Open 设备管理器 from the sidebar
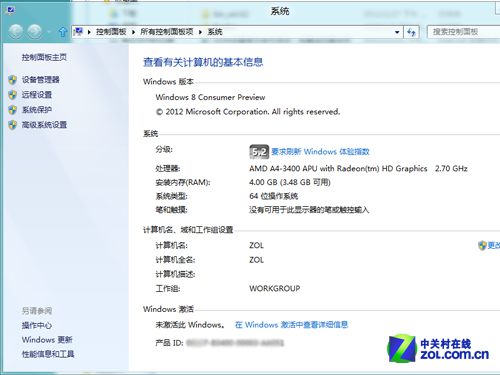500x375 pixels. tap(41, 80)
